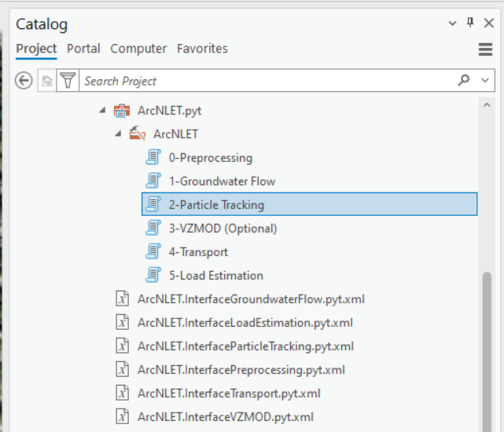Select the 5-Load Estimation tool
Screen dimensions: 504x432
216,276
